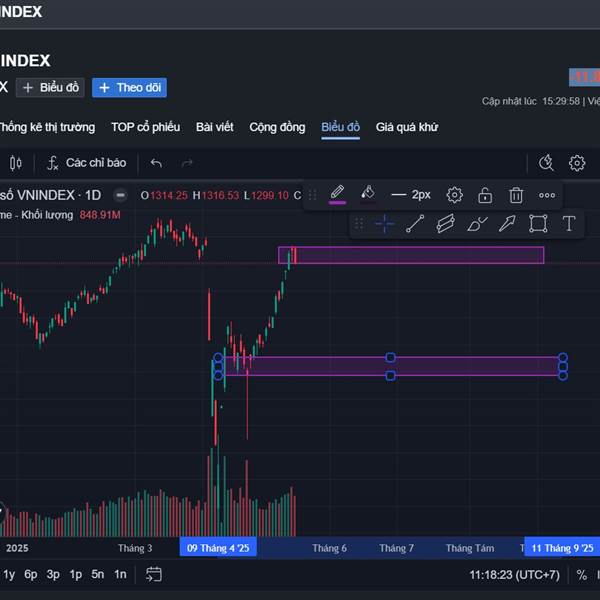Click the + Theo dõi follow button
The height and width of the screenshot is (600, 600).
[129, 88]
